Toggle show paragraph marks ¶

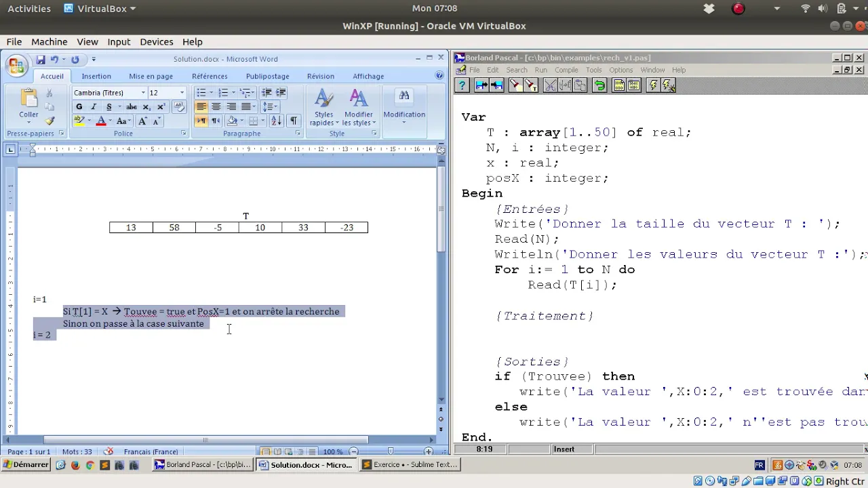(293, 121)
